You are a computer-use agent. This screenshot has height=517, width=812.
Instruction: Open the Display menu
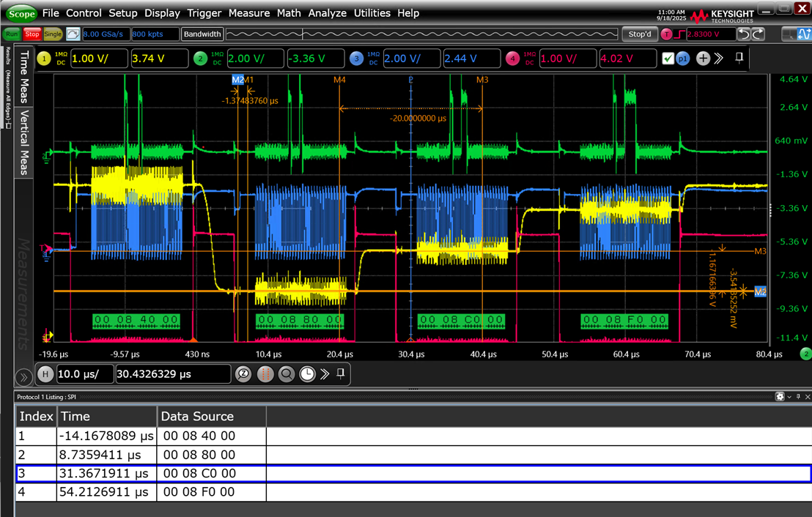(x=162, y=13)
